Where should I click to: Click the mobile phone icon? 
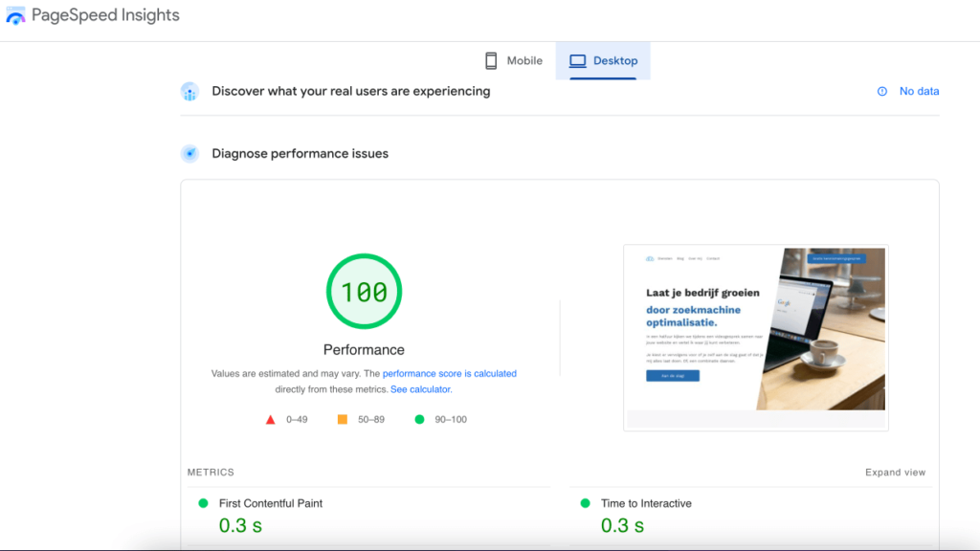click(491, 60)
